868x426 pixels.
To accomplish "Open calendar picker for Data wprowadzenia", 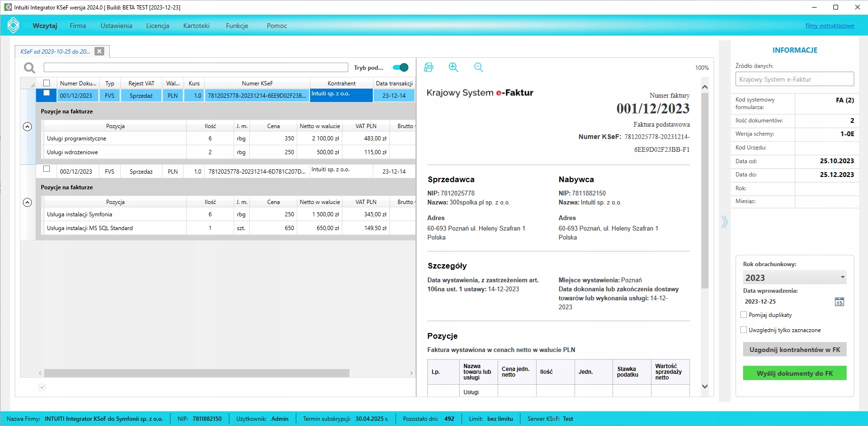I will pyautogui.click(x=839, y=302).
